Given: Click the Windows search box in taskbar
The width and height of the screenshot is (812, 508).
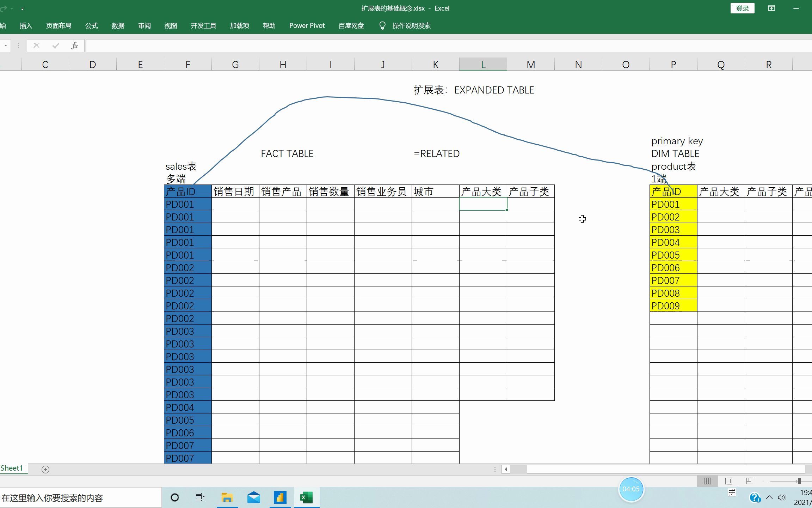Looking at the screenshot, I should coord(81,498).
